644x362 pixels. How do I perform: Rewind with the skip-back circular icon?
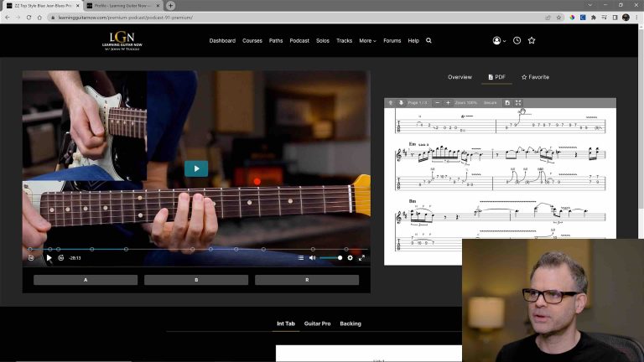(31, 258)
